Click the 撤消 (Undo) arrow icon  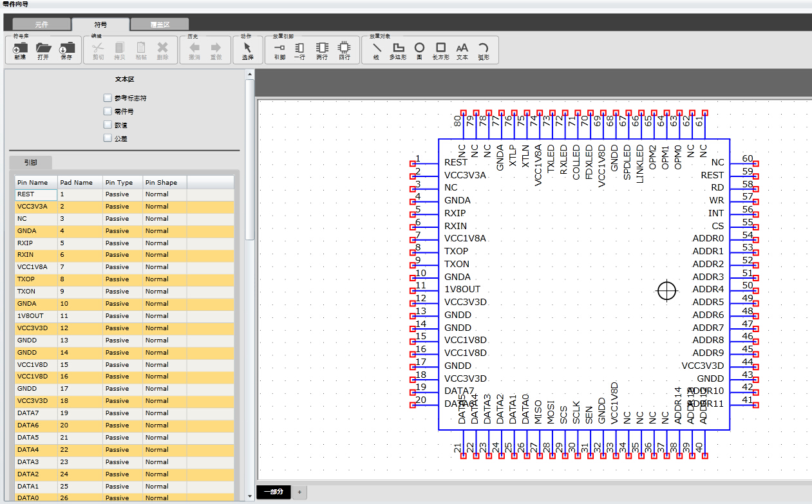[x=194, y=51]
